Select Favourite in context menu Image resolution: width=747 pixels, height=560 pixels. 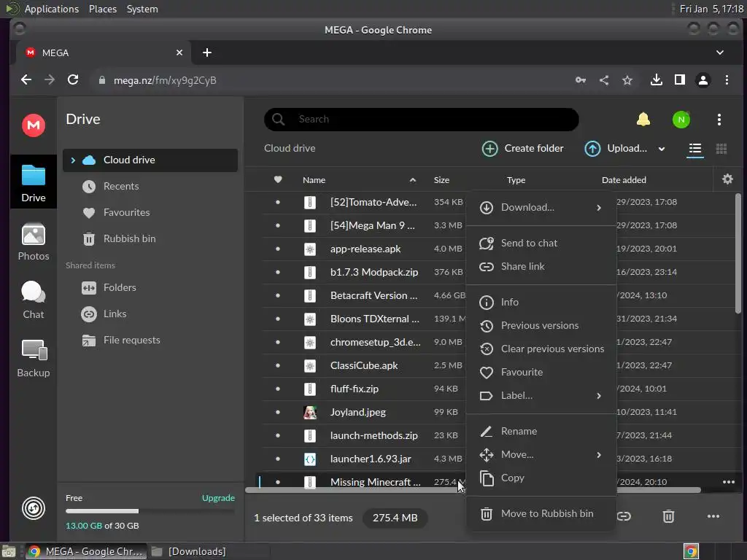click(x=541, y=372)
